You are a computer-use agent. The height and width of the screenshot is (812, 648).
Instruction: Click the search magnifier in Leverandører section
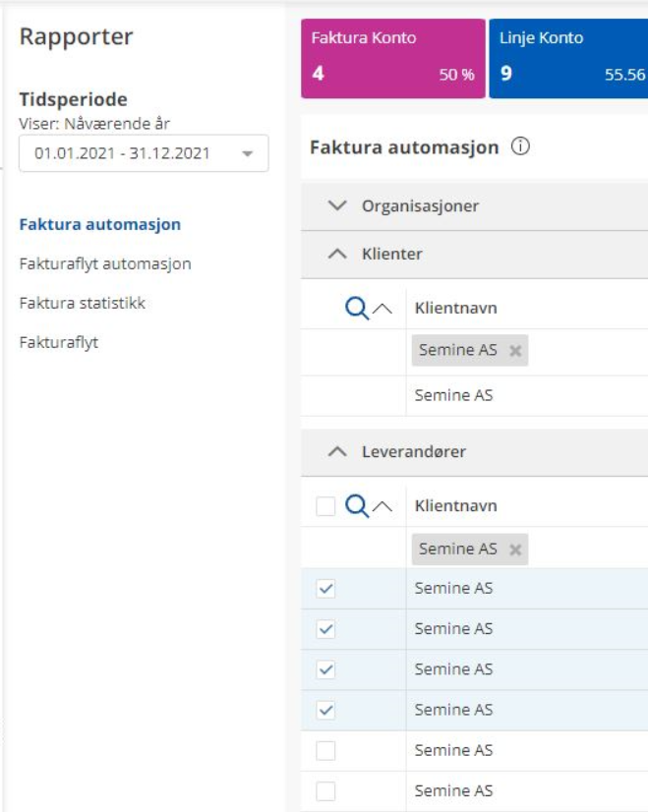pyautogui.click(x=356, y=506)
